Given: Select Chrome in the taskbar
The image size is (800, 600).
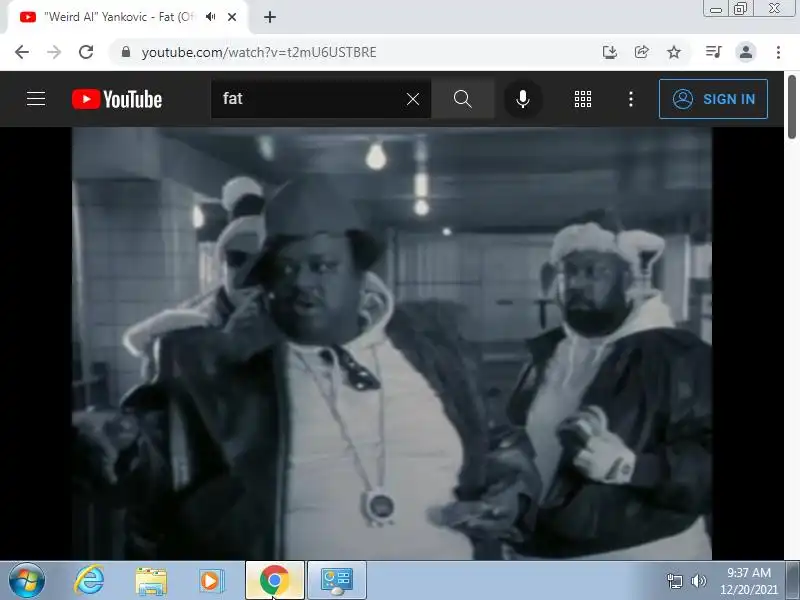Looking at the screenshot, I should click(274, 581).
